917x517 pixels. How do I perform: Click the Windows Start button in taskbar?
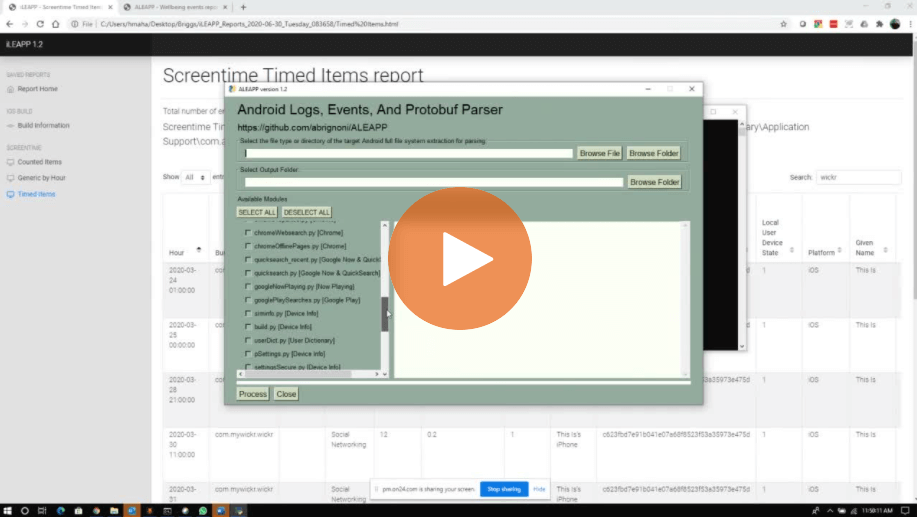click(8, 510)
